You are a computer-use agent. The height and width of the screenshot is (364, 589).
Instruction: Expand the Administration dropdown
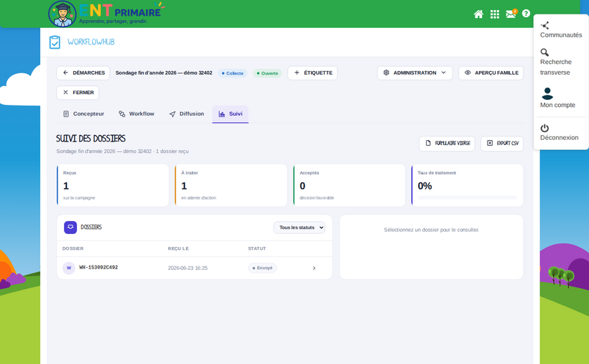[414, 73]
